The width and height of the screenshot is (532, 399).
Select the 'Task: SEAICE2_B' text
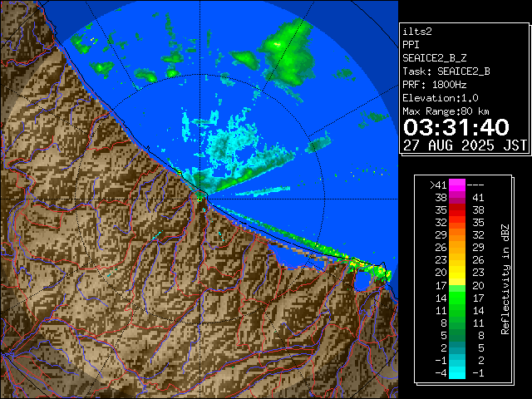click(x=446, y=71)
